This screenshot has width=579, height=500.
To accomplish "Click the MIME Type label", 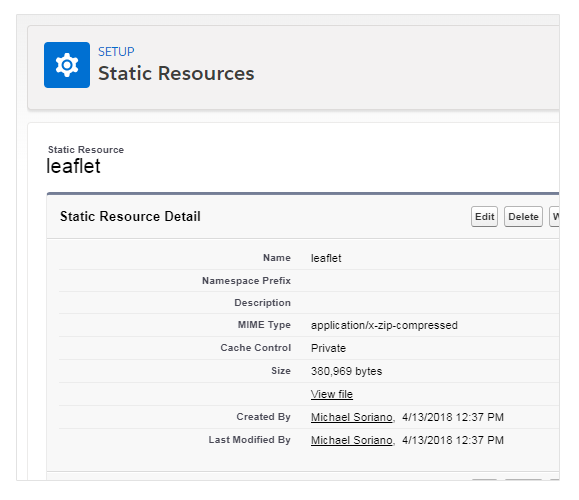I will pyautogui.click(x=264, y=325).
